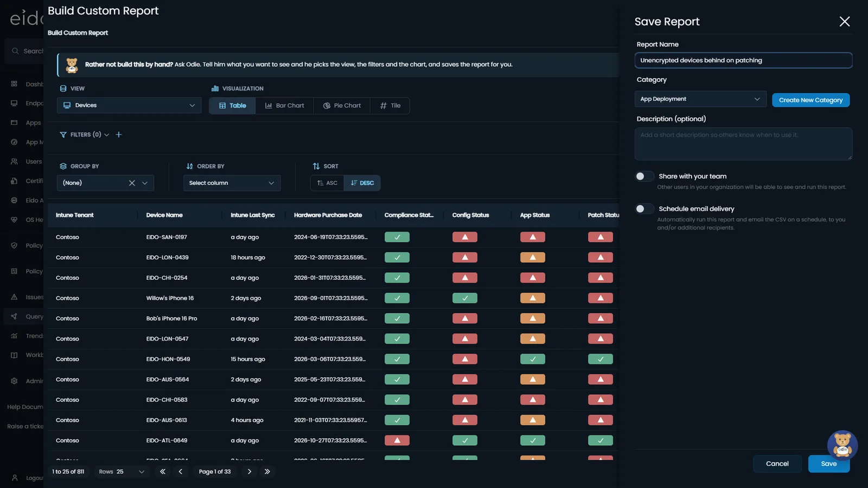Click the Intune Last Sync column header
The height and width of the screenshot is (488, 868).
[253, 215]
